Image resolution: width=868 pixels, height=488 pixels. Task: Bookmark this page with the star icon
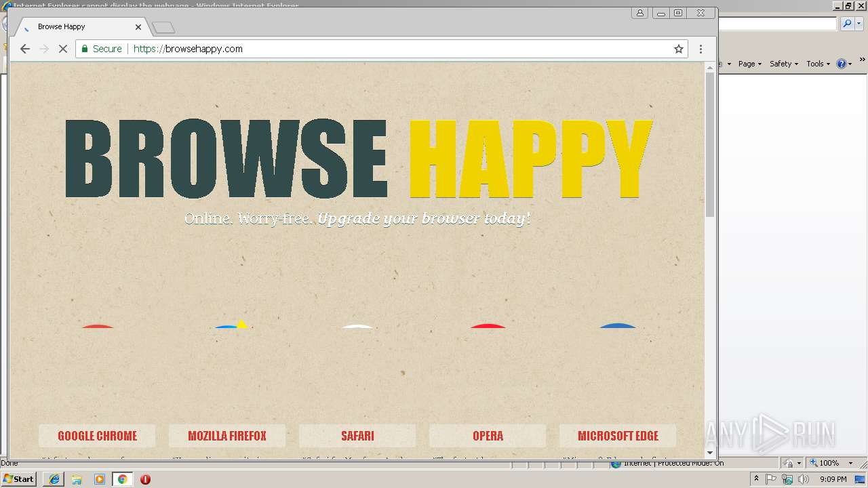[678, 49]
